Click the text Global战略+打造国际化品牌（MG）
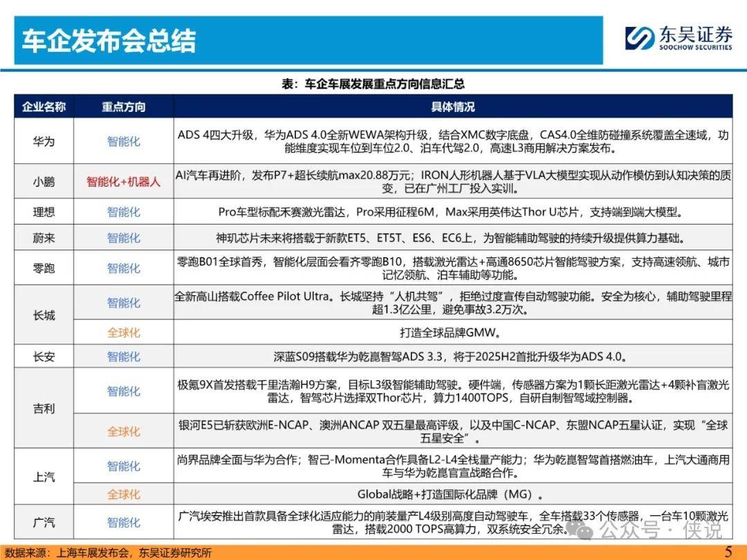 [450, 494]
